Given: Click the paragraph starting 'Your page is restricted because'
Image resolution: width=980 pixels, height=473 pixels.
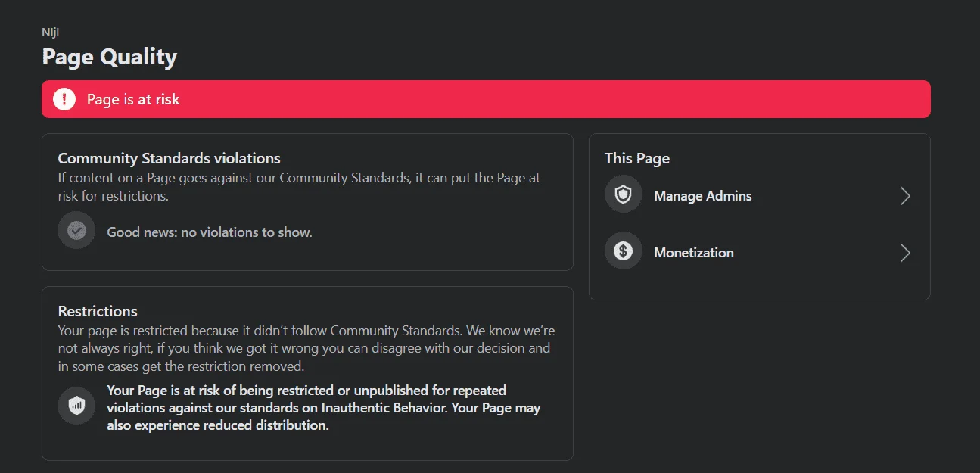Looking at the screenshot, I should [307, 349].
